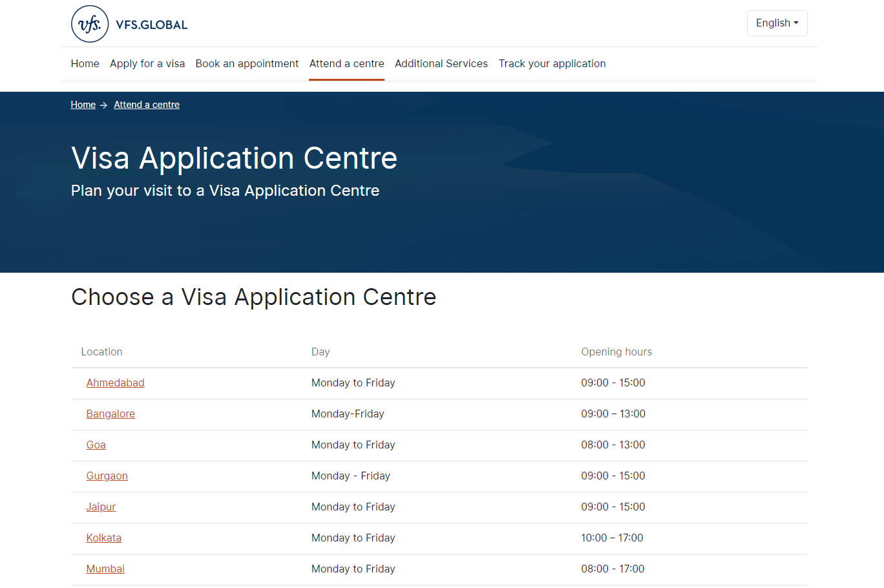
Task: Click Plan your visit subtitle text
Action: 225,191
